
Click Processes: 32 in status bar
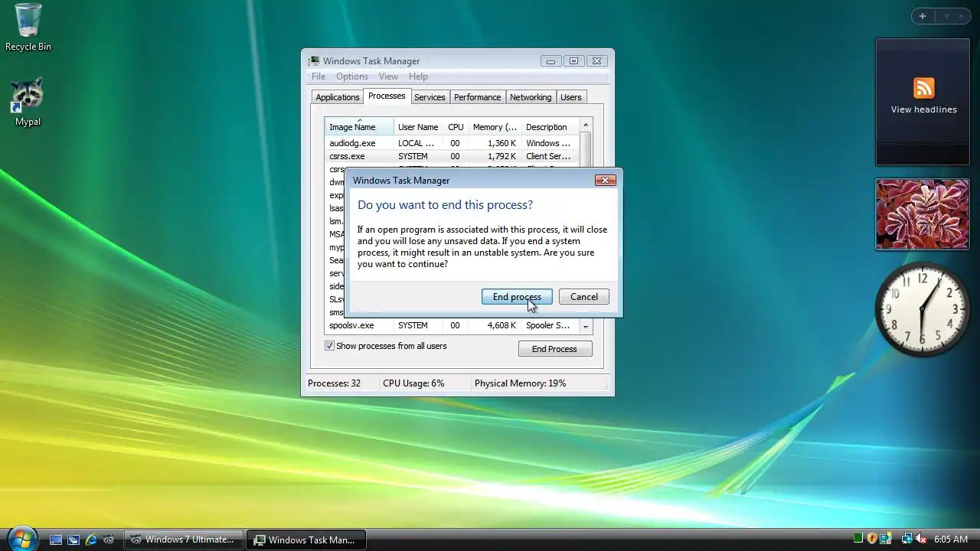pyautogui.click(x=334, y=383)
